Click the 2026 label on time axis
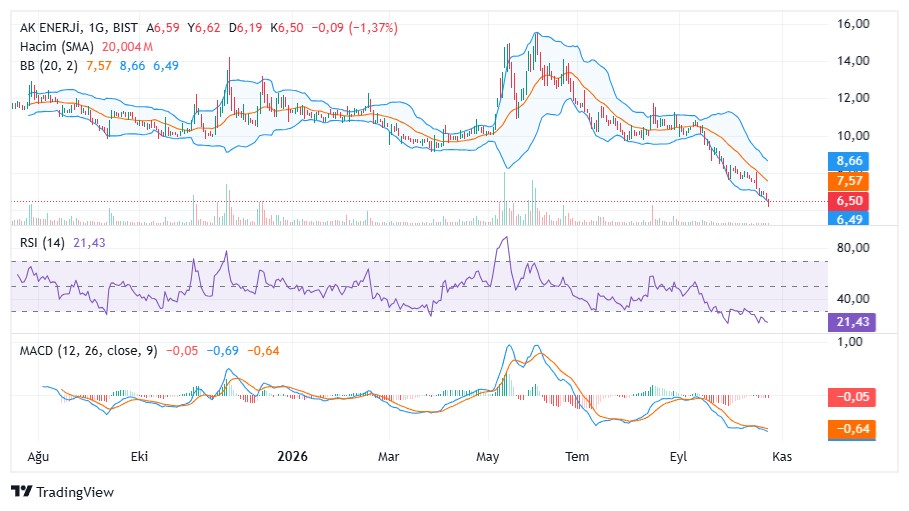This screenshot has height=511, width=909. click(x=292, y=456)
